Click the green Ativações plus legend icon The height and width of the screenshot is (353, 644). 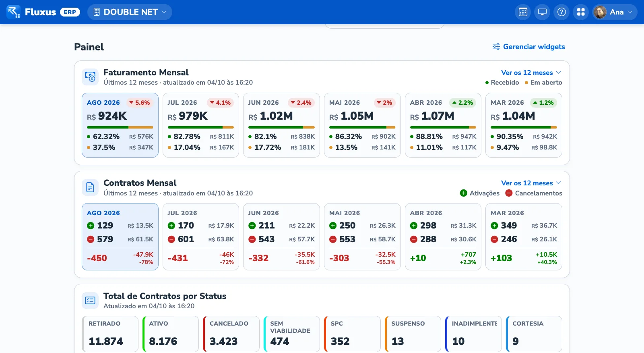coord(464,193)
